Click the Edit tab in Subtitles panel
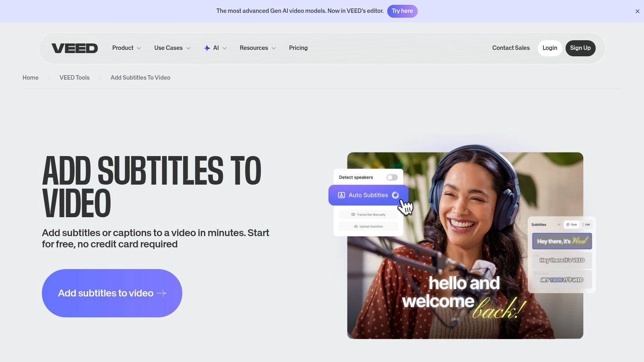Viewport: 644px width, 362px height. coord(586,224)
